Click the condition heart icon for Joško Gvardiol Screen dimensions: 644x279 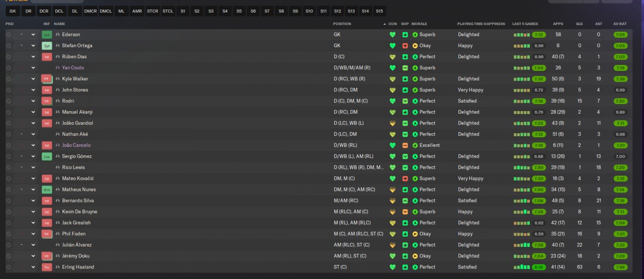click(x=393, y=123)
